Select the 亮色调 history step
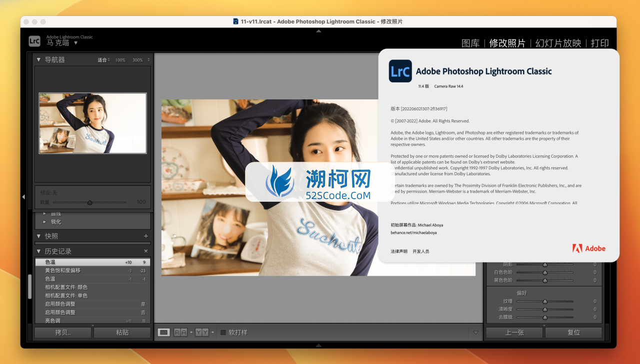Image resolution: width=640 pixels, height=364 pixels. pos(92,321)
